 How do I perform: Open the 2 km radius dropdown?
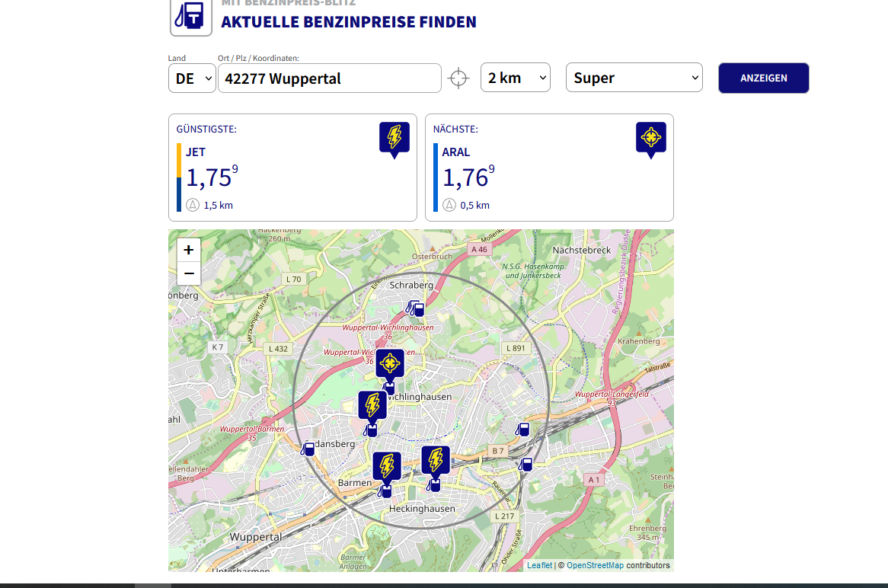(516, 78)
